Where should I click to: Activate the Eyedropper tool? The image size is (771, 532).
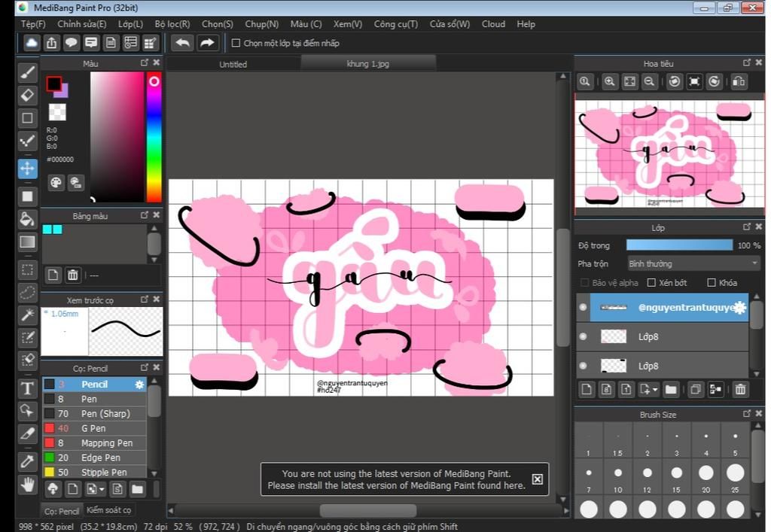pos(28,461)
